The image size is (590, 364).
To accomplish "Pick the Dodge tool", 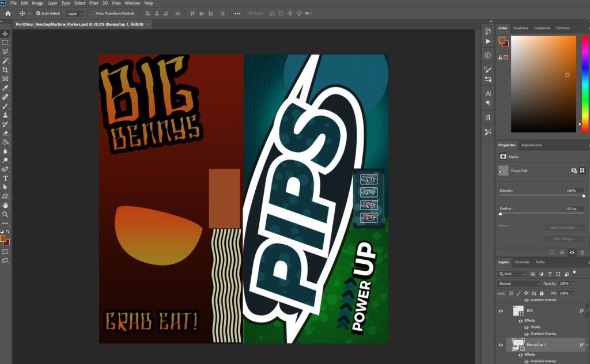I will click(x=5, y=160).
